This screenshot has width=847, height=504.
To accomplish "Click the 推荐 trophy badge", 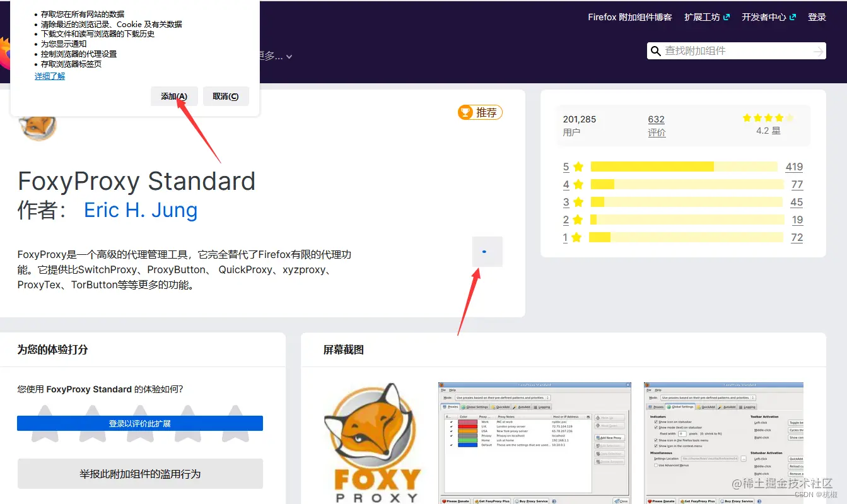I will [480, 113].
